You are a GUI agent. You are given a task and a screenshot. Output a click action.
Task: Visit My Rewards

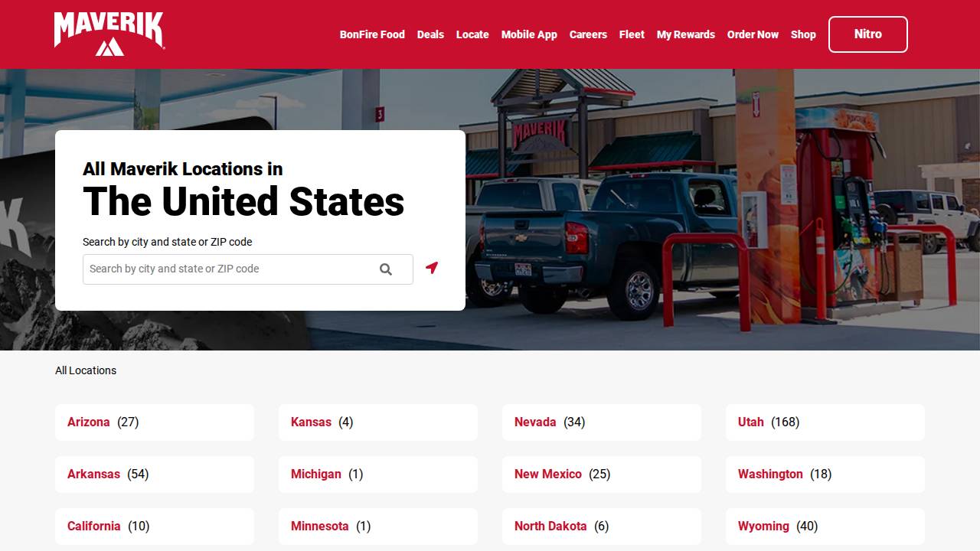[x=685, y=34]
